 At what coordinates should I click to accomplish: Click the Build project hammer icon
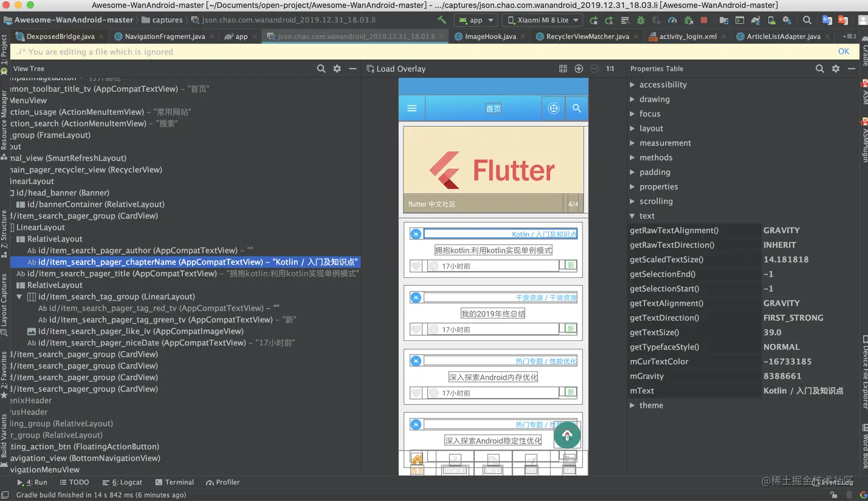point(441,20)
